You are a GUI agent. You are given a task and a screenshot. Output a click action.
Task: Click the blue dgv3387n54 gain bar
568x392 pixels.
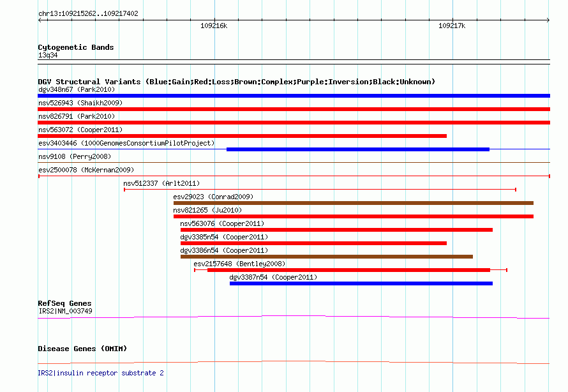[x=361, y=283]
